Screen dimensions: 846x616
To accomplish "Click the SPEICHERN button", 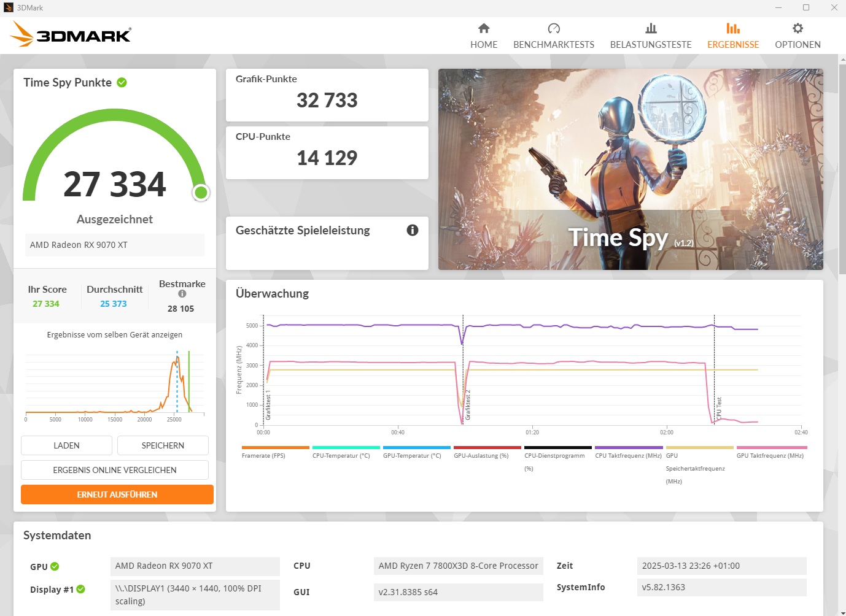I will coord(163,445).
